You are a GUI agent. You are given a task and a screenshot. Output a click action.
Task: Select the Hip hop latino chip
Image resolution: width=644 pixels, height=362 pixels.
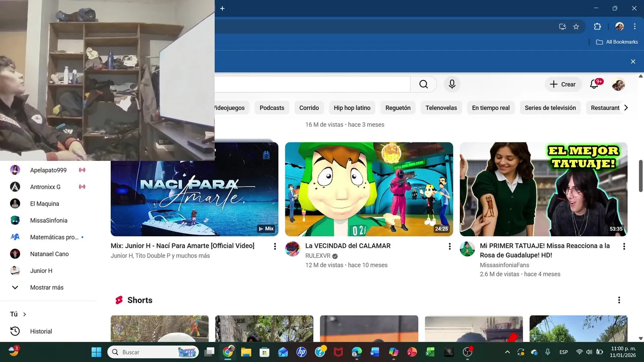[x=352, y=108]
